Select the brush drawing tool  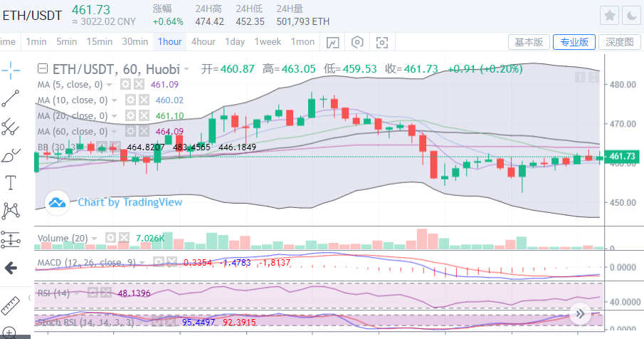click(x=11, y=155)
